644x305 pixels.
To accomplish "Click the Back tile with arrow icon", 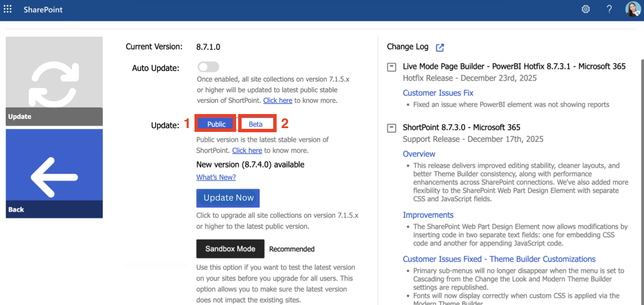I will (54, 173).
